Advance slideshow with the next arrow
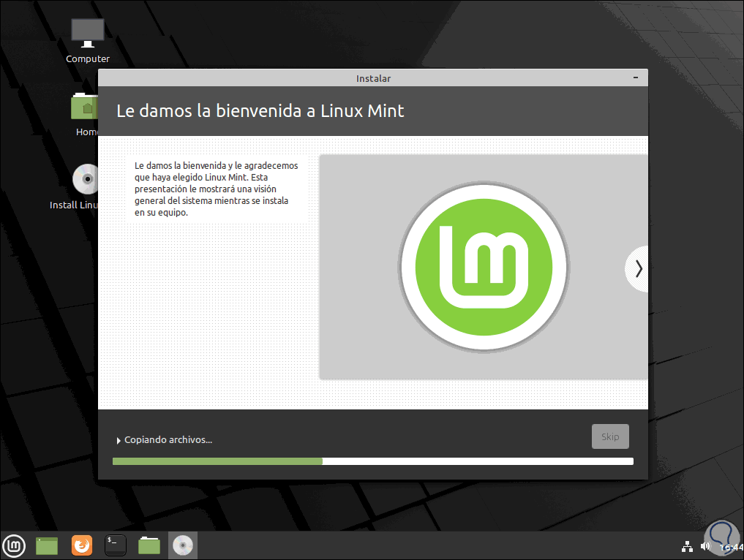 pos(638,269)
